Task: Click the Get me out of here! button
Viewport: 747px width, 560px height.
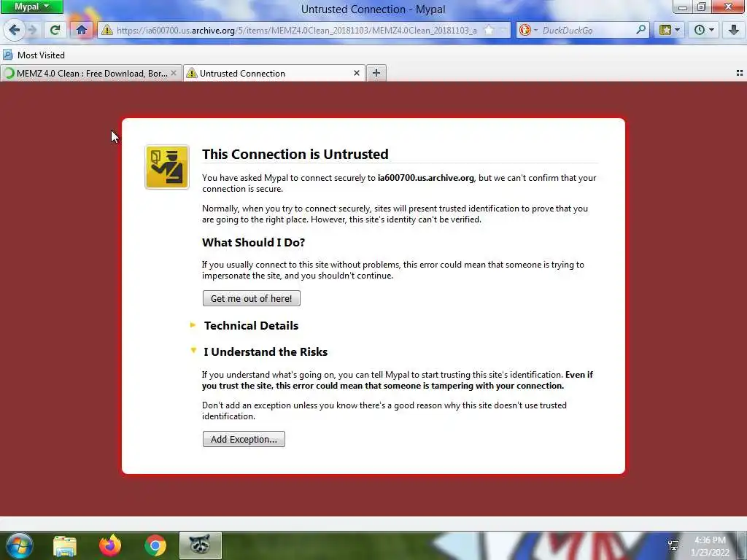Action: click(x=252, y=298)
